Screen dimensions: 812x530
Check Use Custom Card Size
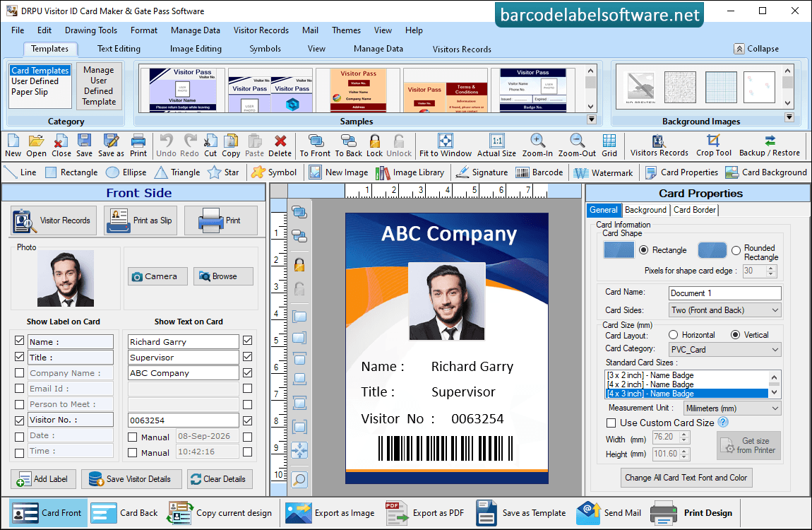click(x=611, y=423)
